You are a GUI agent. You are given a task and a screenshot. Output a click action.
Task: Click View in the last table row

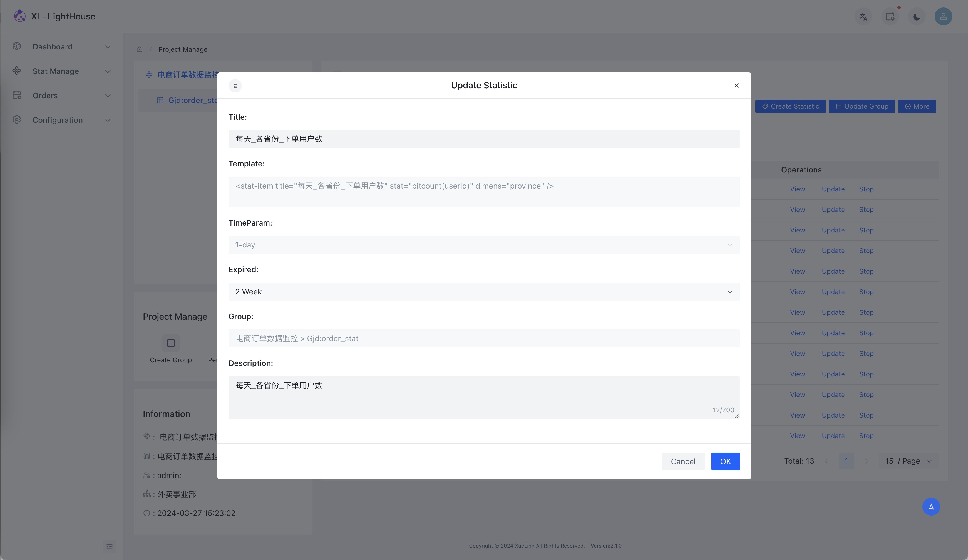pyautogui.click(x=798, y=436)
